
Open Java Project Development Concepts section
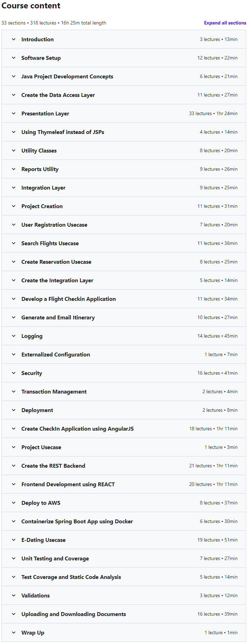(x=67, y=76)
